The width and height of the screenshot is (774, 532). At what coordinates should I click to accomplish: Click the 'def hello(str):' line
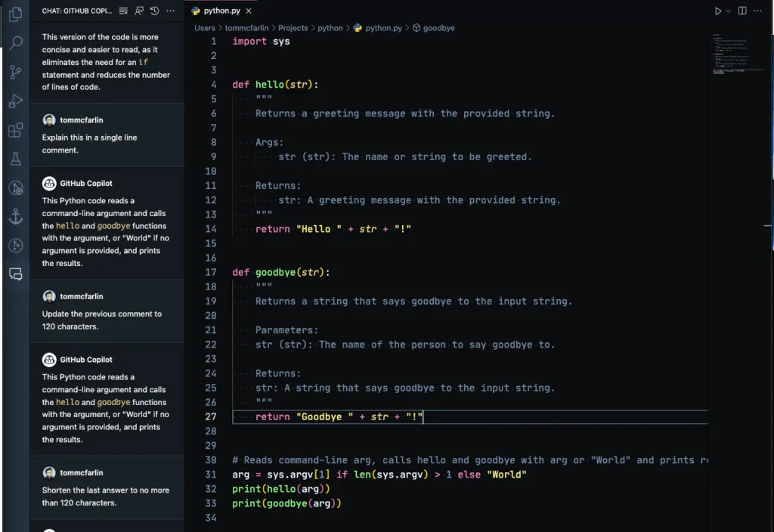click(275, 85)
